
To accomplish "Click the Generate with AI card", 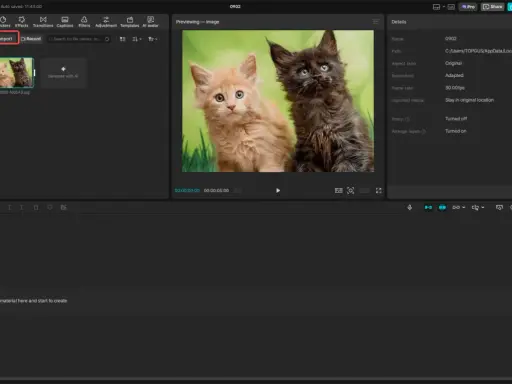I will pyautogui.click(x=63, y=73).
